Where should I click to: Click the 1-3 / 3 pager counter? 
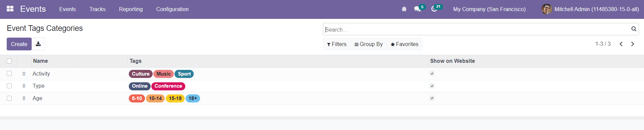point(603,44)
